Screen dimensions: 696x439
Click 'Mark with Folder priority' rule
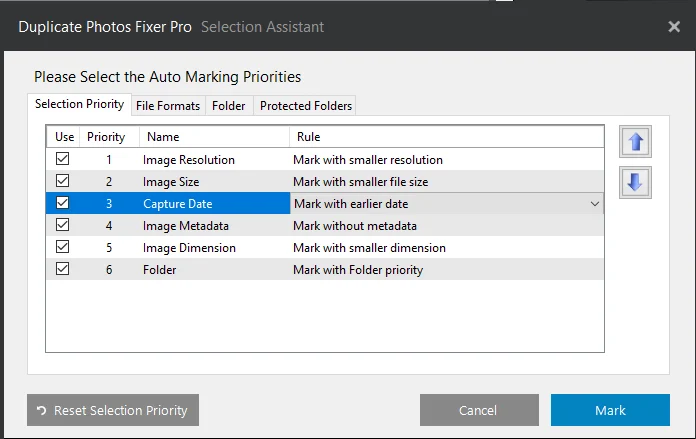358,270
